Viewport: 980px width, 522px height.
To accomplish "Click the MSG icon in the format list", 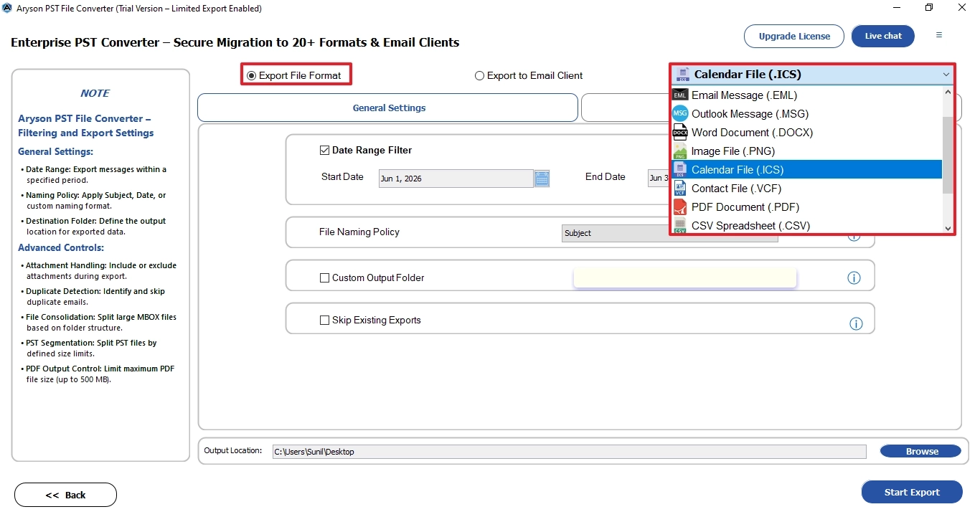I will point(679,113).
